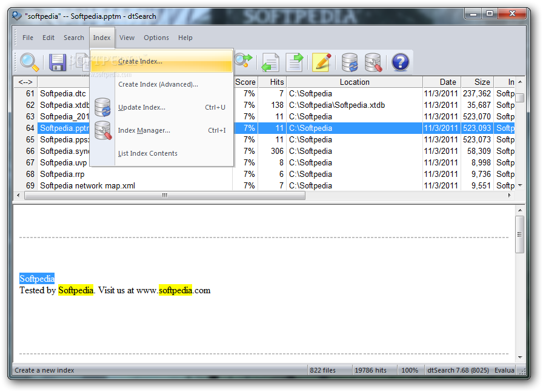Select Index Manager... menu entry
Screen dimensions: 543x392
(161, 130)
